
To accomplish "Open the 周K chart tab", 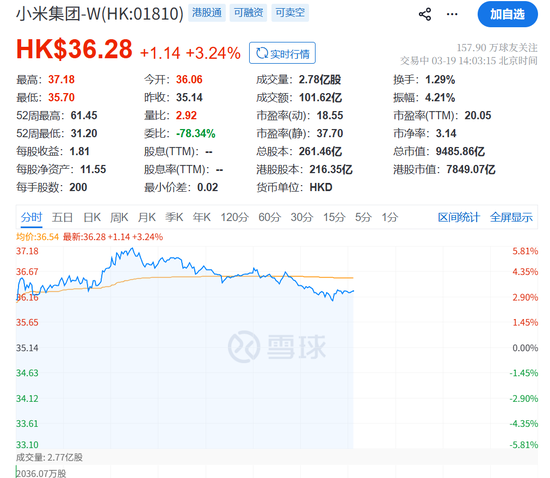I will tap(119, 217).
